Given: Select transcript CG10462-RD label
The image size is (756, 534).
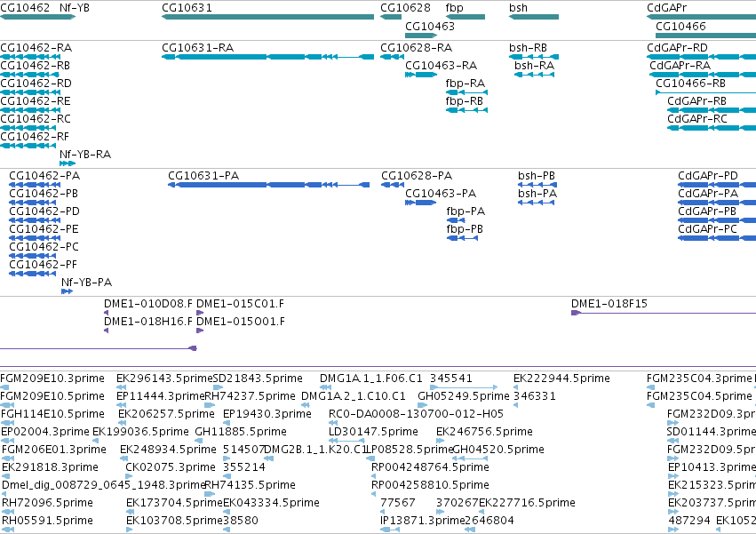Looking at the screenshot, I should click(x=36, y=84).
